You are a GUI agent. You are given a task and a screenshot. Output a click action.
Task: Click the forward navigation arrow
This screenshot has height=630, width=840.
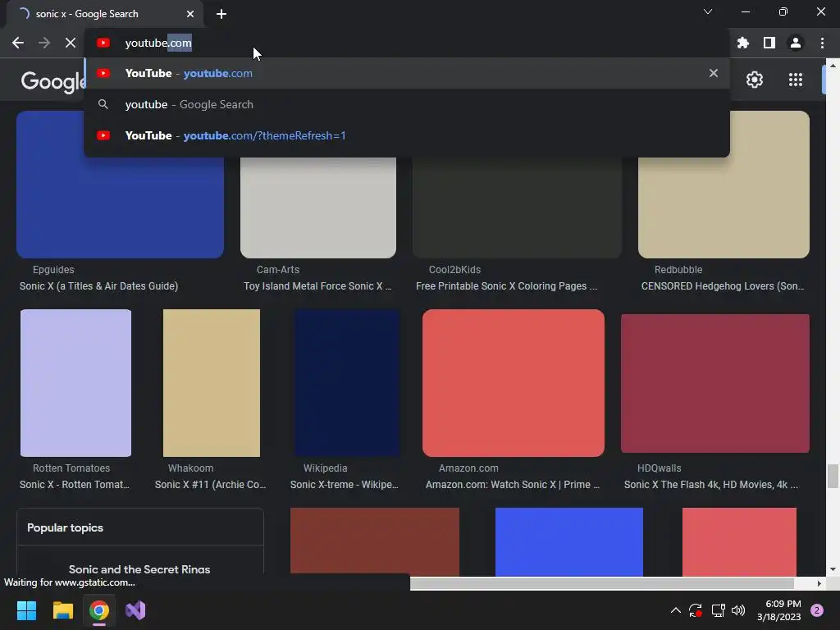[x=44, y=43]
